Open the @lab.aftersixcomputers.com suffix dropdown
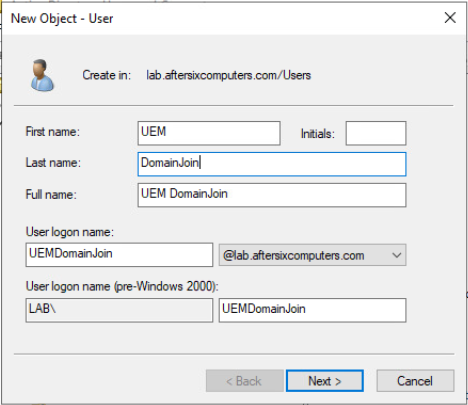Viewport: 468px width, 405px height. point(313,255)
